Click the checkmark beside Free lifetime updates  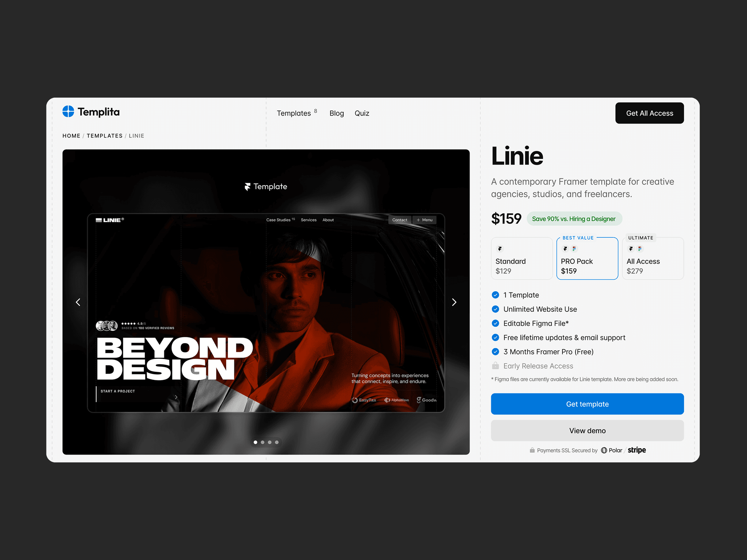point(495,338)
